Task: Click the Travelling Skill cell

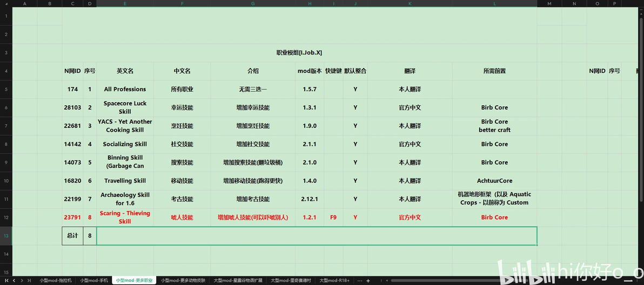Action: click(x=125, y=181)
